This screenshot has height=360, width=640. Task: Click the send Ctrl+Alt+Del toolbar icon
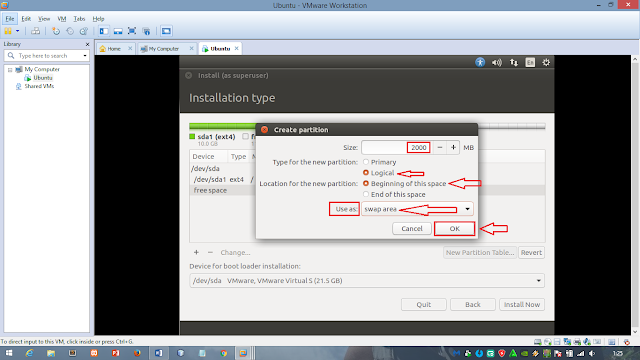[x=36, y=31]
